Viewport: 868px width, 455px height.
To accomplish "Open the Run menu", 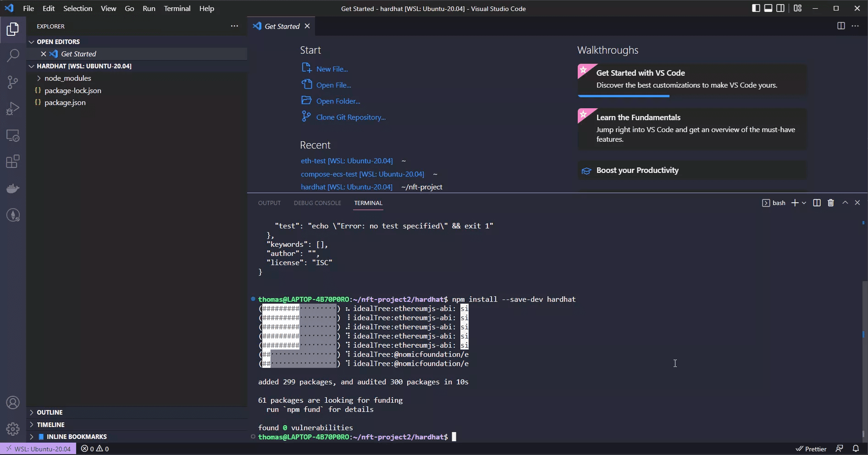I will pos(149,8).
